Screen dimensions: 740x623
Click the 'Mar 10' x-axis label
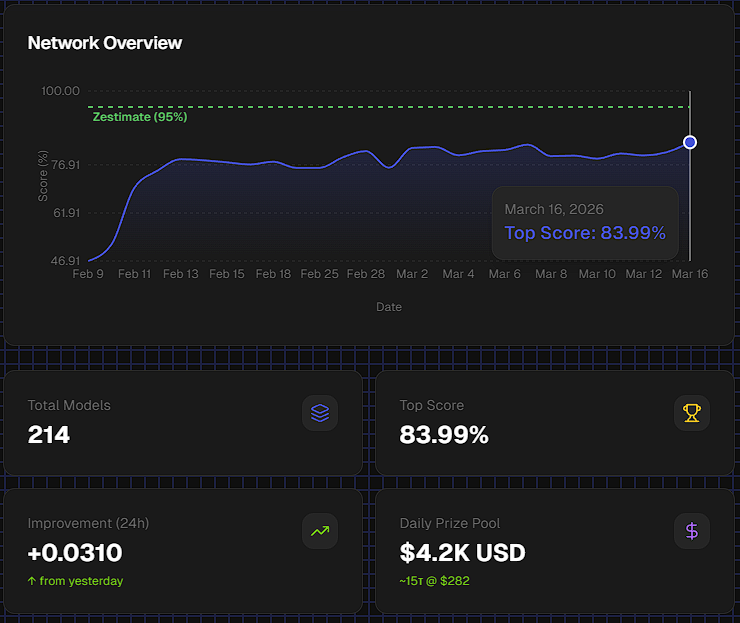tap(597, 274)
